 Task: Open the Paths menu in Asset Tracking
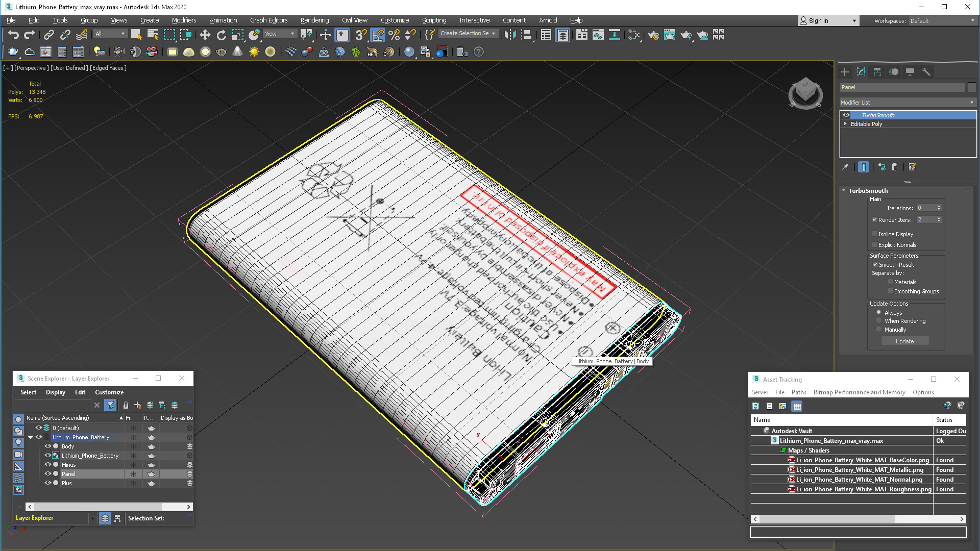click(798, 392)
